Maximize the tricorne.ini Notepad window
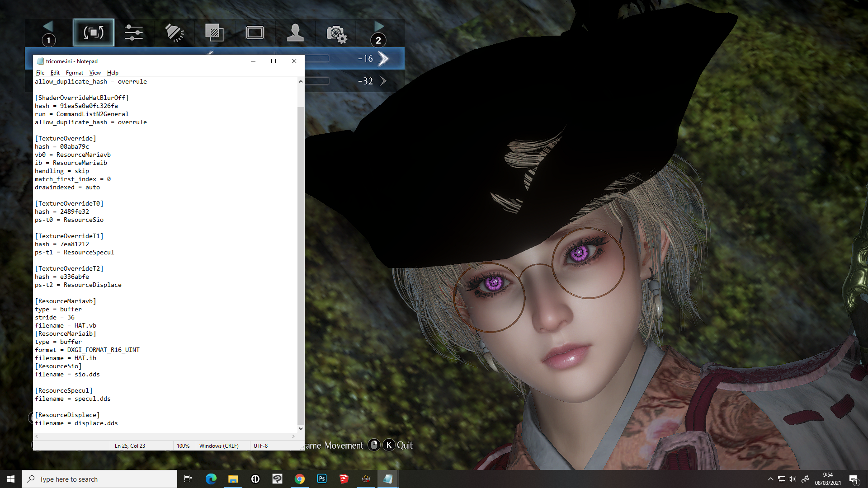The width and height of the screenshot is (868, 488). (274, 61)
